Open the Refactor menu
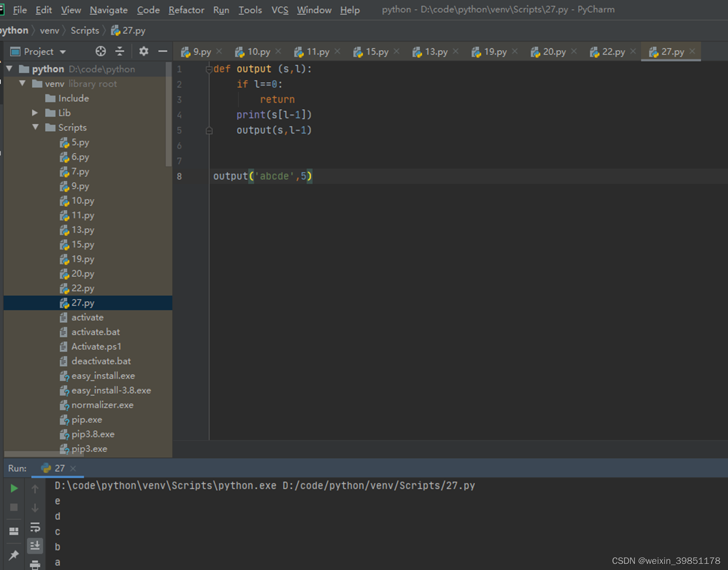The width and height of the screenshot is (728, 570). (x=186, y=10)
